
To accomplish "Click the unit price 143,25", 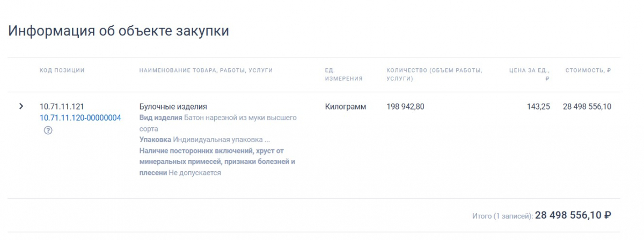I will (x=538, y=106).
